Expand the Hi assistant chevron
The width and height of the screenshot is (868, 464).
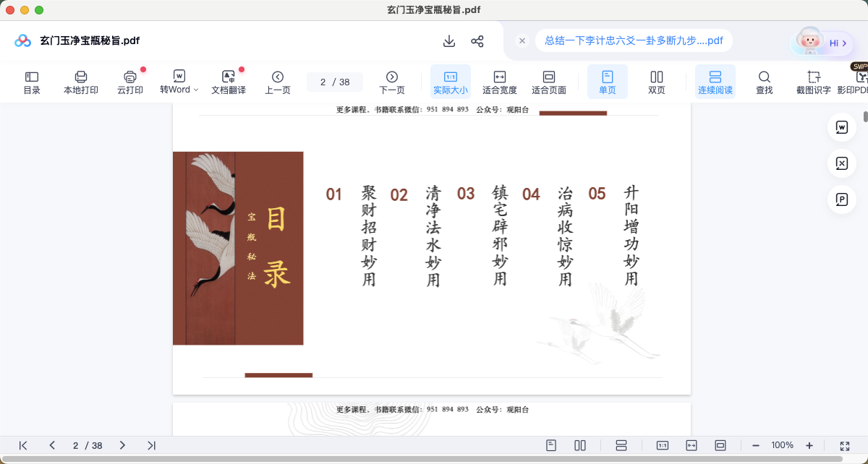(x=844, y=43)
